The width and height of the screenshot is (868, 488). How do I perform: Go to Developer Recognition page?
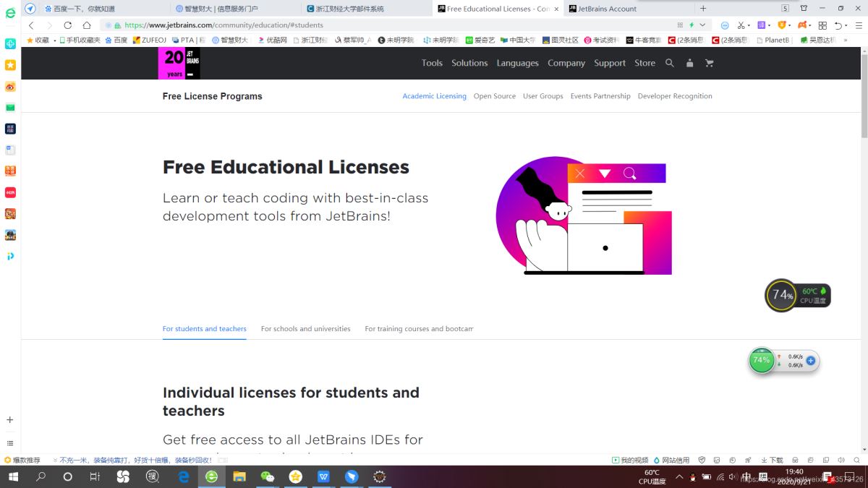[x=674, y=96]
